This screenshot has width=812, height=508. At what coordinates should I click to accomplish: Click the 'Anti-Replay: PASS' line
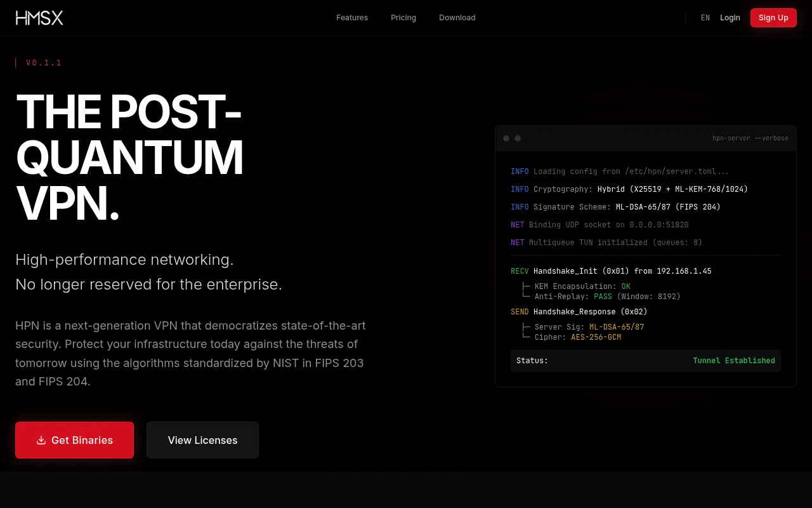[x=601, y=297]
